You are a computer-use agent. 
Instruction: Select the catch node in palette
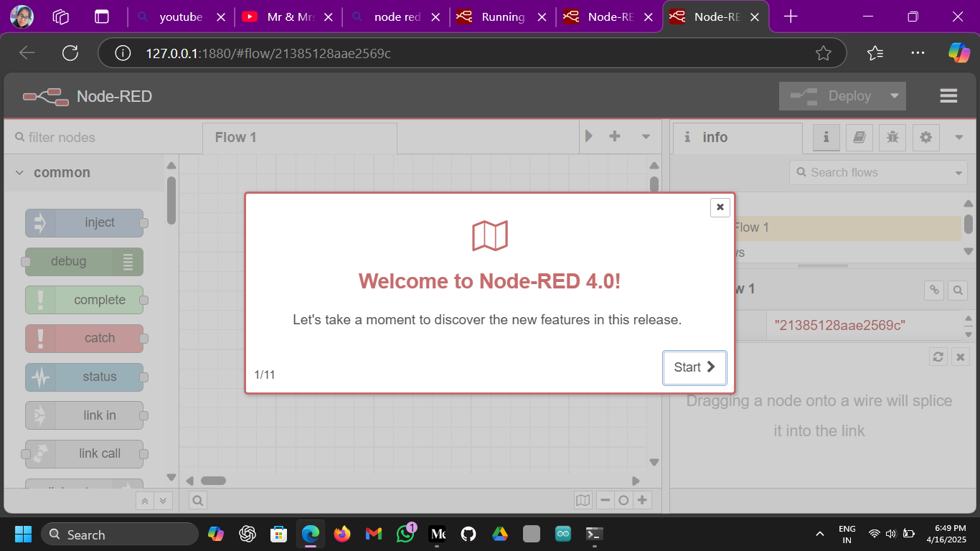click(x=85, y=338)
